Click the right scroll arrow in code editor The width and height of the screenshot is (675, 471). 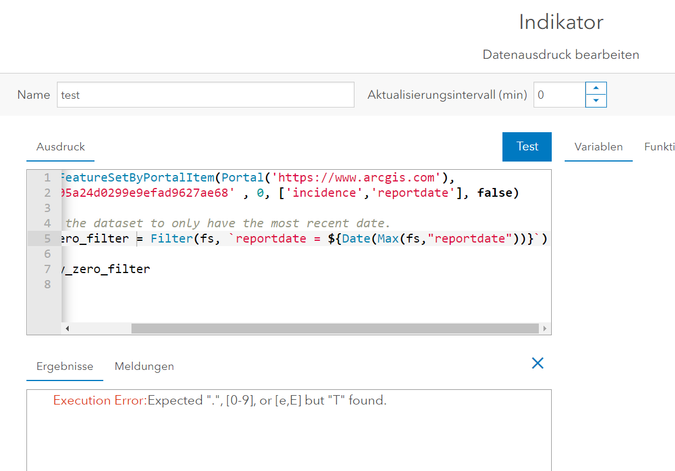pyautogui.click(x=545, y=328)
